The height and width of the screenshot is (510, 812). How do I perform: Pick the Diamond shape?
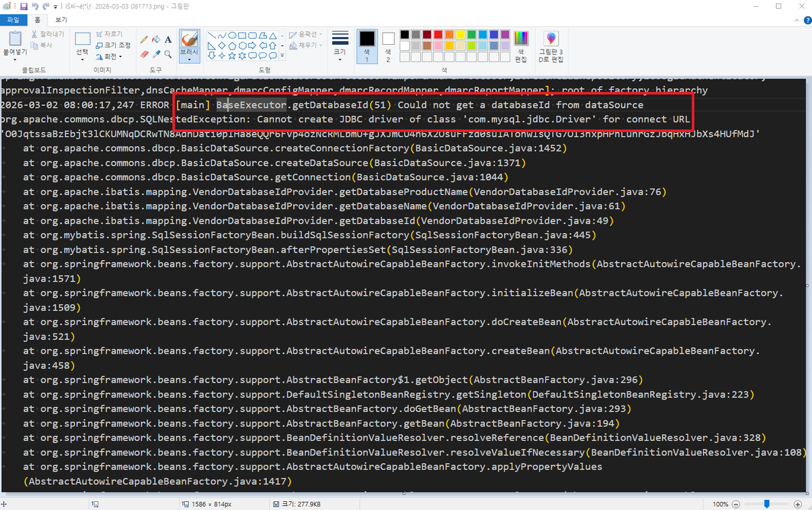222,45
